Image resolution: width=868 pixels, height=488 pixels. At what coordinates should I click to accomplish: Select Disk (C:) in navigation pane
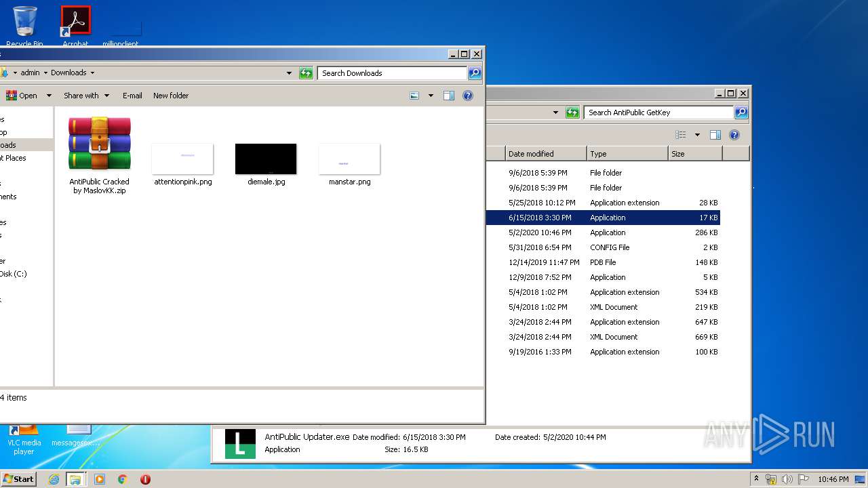coord(14,274)
